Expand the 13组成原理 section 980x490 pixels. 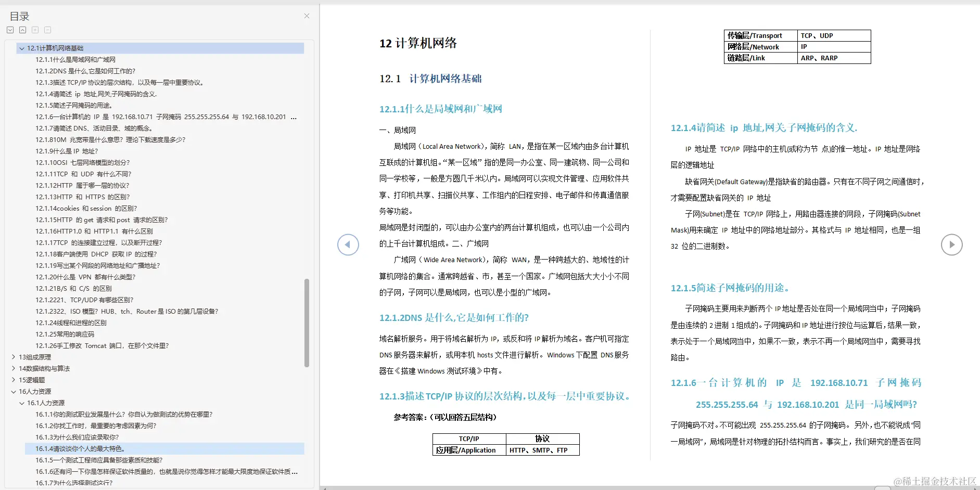tap(13, 357)
